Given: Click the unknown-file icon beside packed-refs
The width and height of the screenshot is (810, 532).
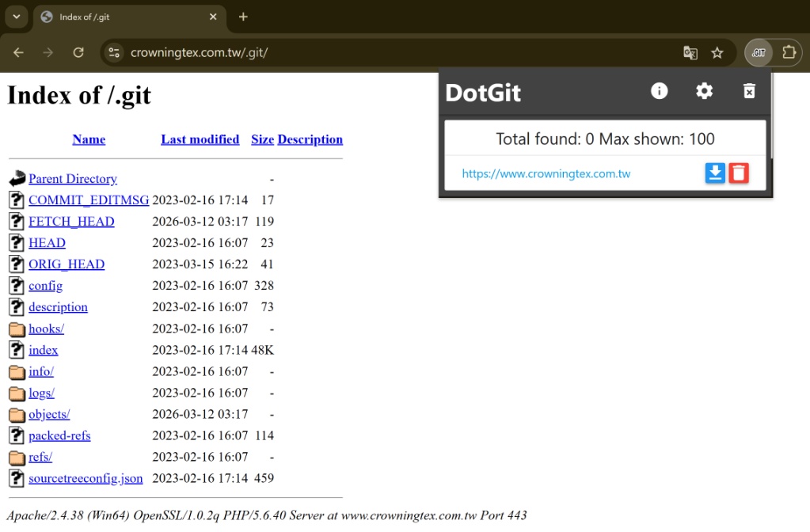Looking at the screenshot, I should click(x=17, y=436).
